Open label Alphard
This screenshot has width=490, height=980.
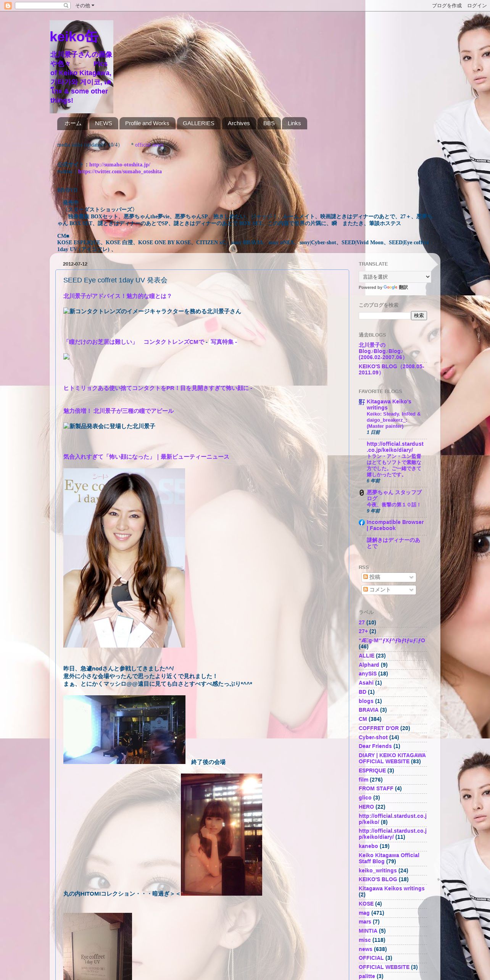click(x=369, y=665)
